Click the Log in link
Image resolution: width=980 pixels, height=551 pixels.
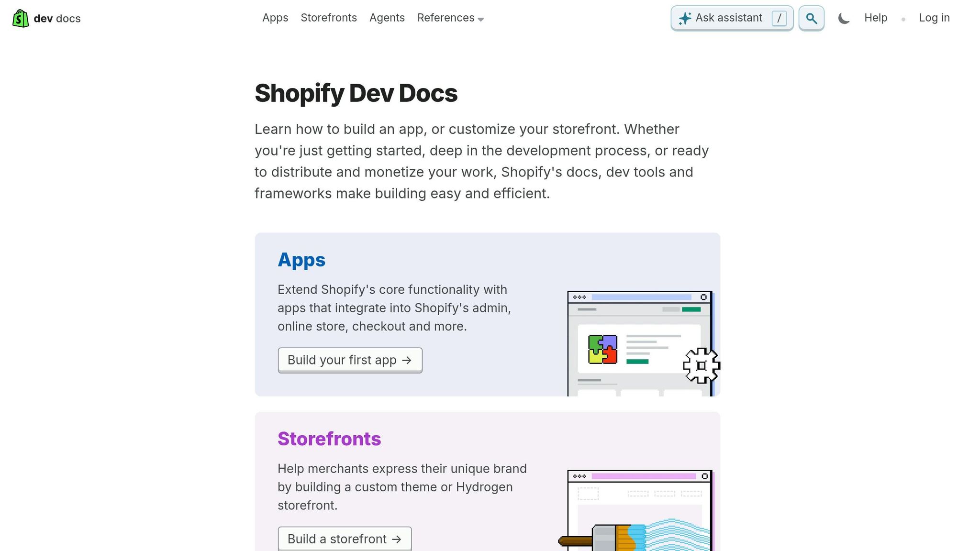click(934, 18)
